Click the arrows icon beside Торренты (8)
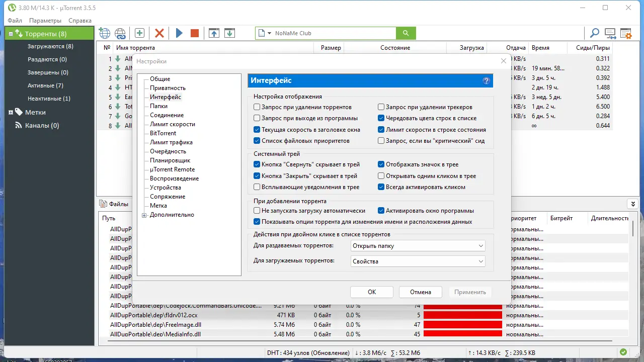 coord(19,34)
